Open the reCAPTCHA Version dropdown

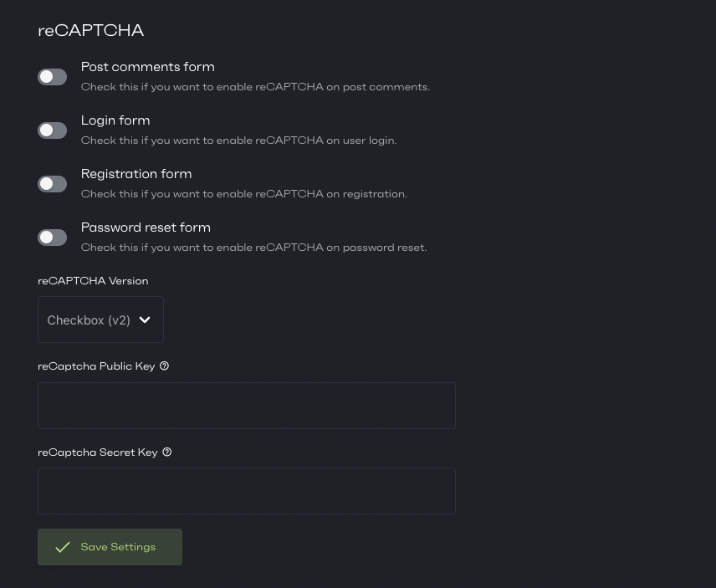100,320
